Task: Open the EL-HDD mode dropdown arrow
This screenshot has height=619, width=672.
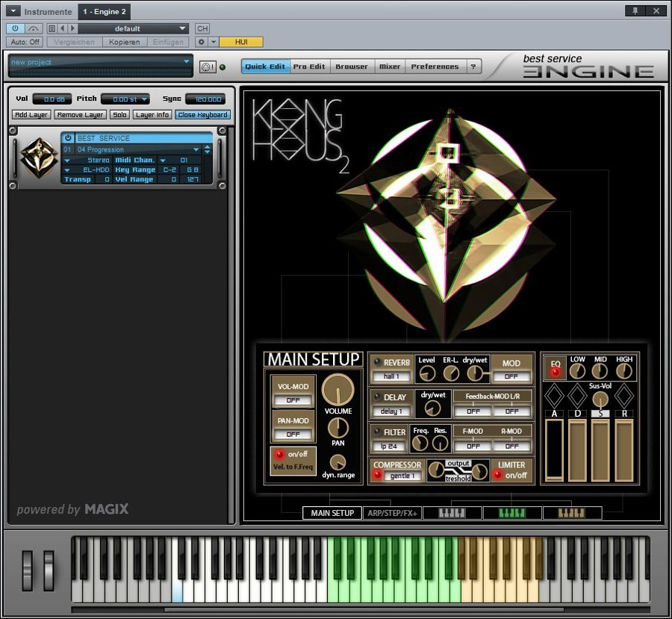Action: tap(67, 169)
